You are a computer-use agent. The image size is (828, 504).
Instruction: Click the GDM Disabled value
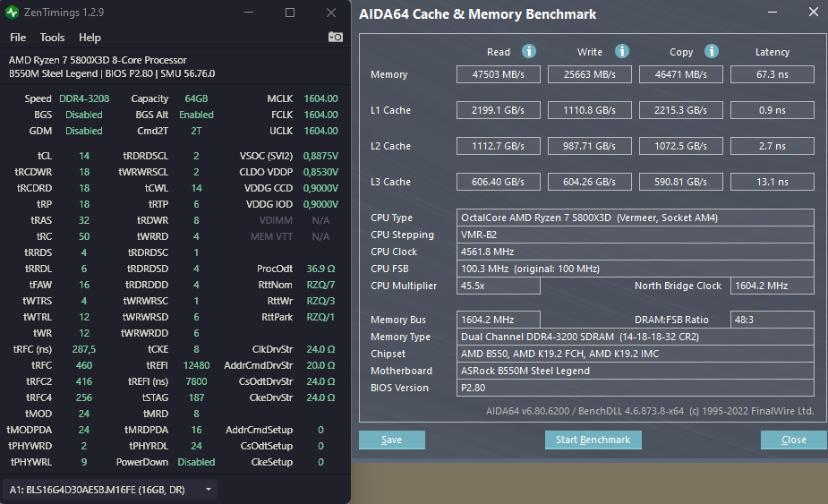tap(84, 131)
